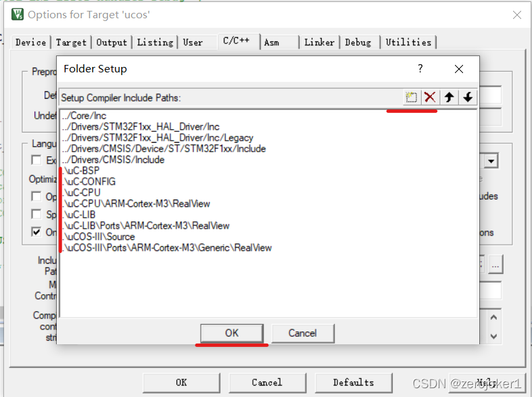
Task: Cancel the Folder Setup dialog
Action: (x=303, y=333)
